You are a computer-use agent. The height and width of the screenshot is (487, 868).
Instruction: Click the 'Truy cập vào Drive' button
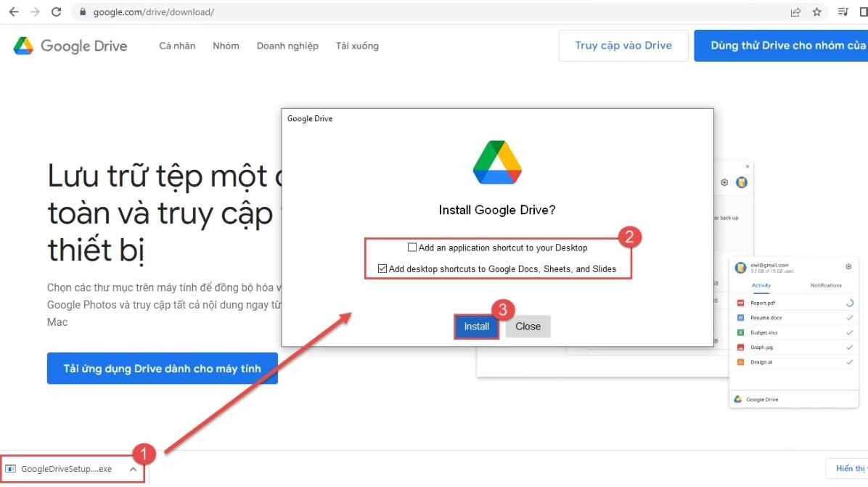tap(623, 46)
